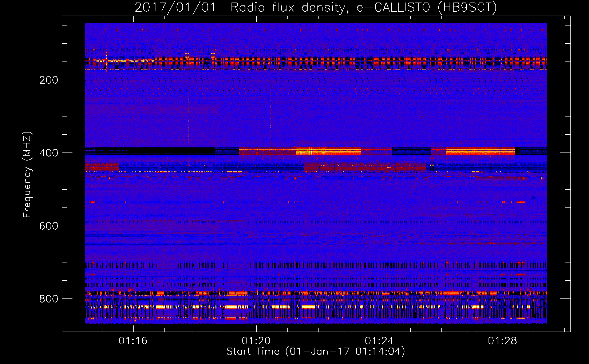The image size is (589, 364).
Task: Click the plot title text with date 2017/01/01
Action: click(316, 7)
